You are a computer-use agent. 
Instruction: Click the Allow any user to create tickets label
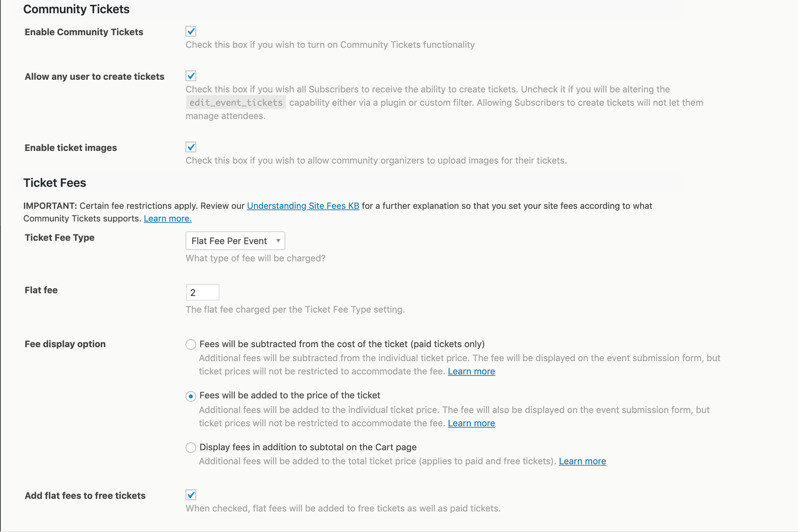[x=95, y=77]
